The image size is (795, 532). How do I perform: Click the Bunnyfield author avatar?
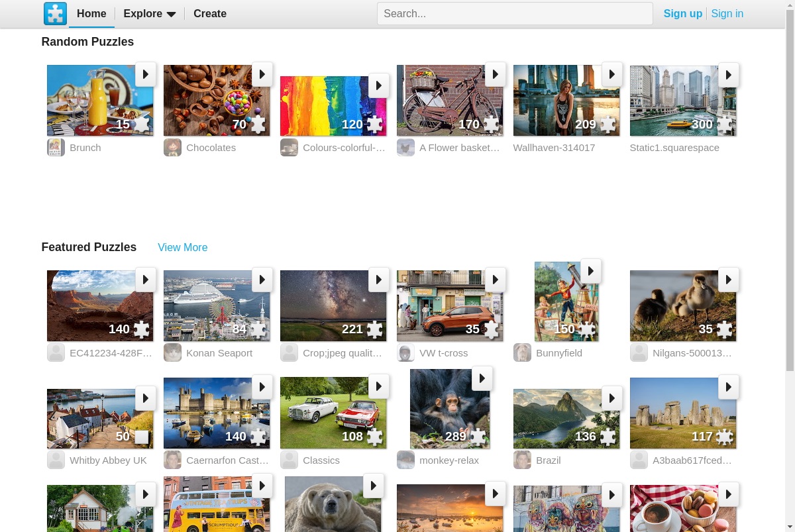click(522, 352)
